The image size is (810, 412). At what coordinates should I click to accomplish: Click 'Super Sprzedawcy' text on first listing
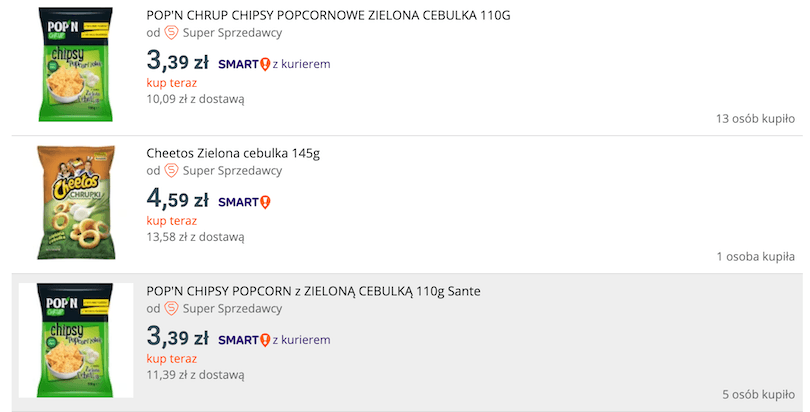(x=232, y=32)
